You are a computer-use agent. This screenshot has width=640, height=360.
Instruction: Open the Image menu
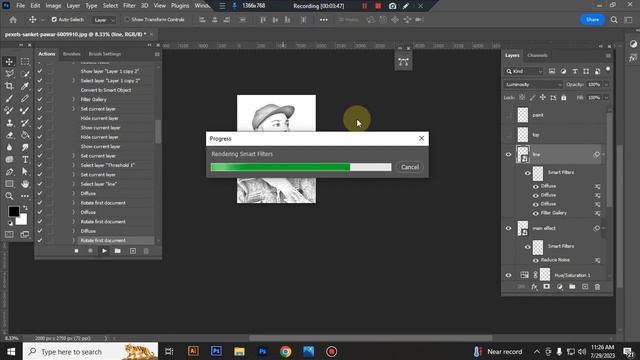coord(53,6)
